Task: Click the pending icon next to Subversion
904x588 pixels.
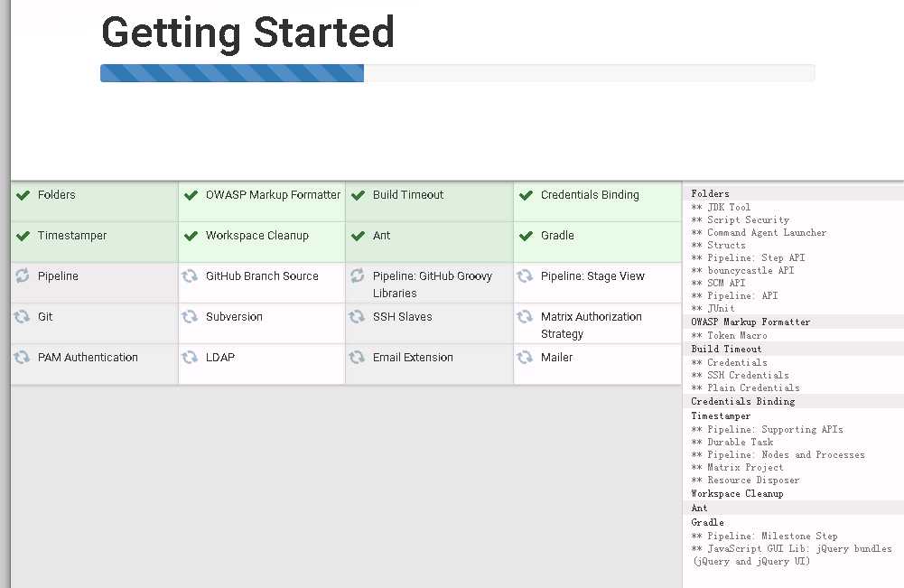Action: pyautogui.click(x=190, y=316)
